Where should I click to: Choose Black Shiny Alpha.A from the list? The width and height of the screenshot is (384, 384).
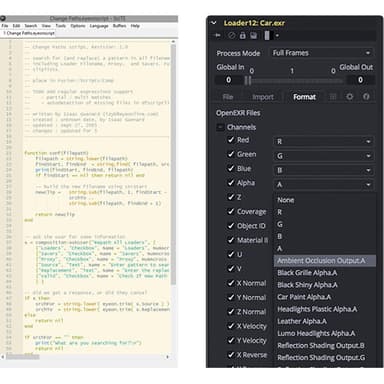click(x=325, y=285)
